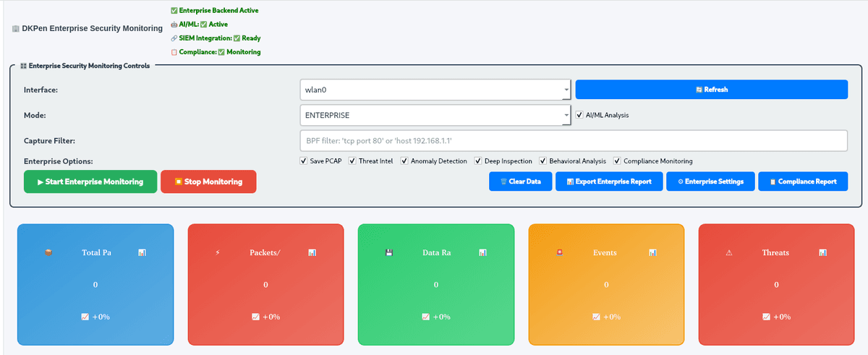This screenshot has width=868, height=355.
Task: Focus the Capture Filter BPF input field
Action: 573,140
